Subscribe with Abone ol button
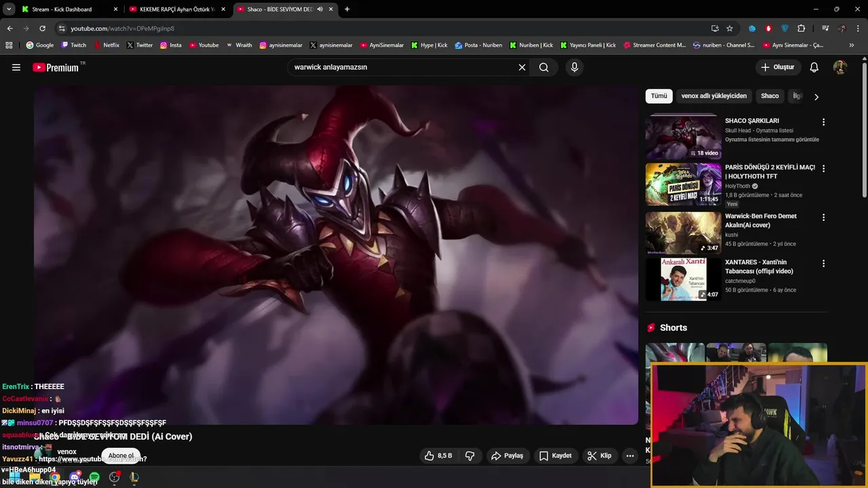 121,455
